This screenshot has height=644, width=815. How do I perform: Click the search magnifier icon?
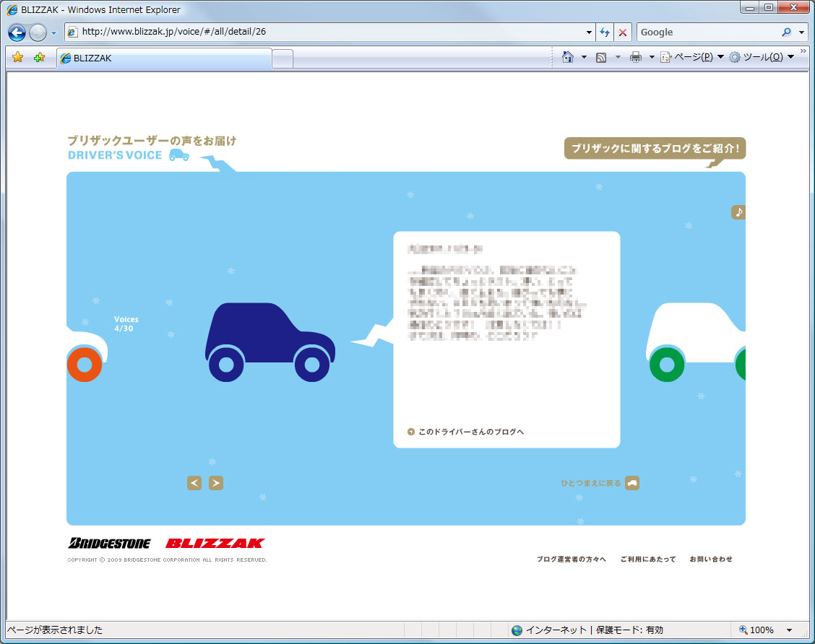[787, 32]
